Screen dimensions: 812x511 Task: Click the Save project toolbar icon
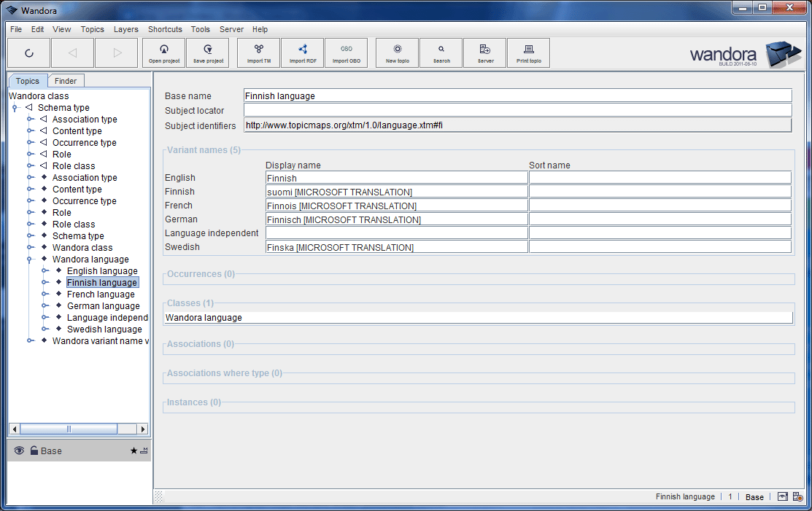(x=207, y=52)
